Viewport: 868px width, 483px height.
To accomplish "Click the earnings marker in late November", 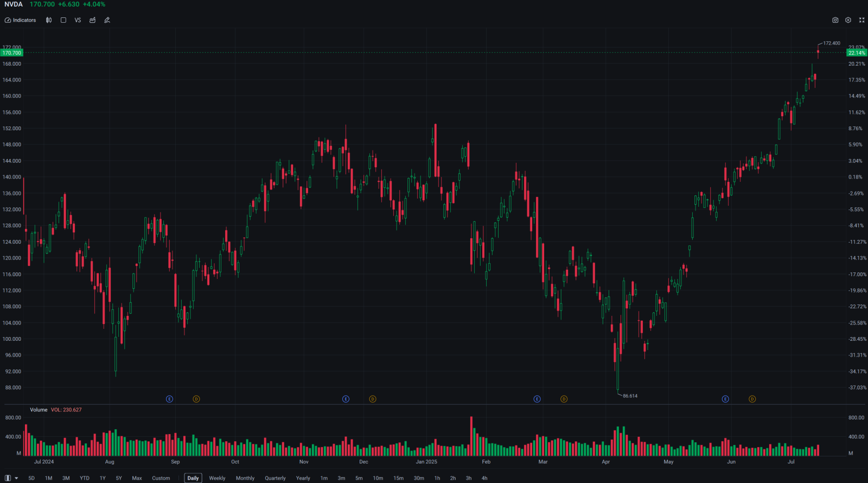I will (346, 399).
